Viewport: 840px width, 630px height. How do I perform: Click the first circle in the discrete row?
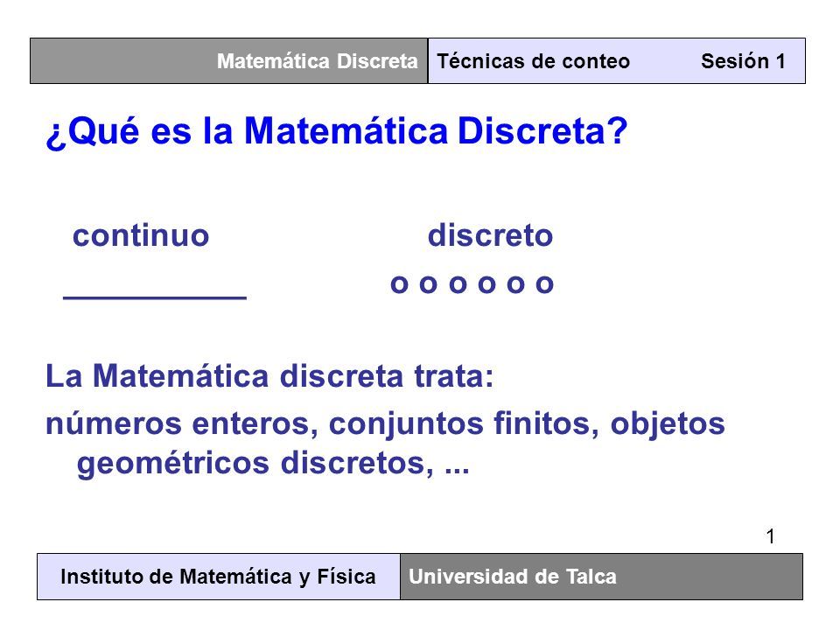click(399, 284)
